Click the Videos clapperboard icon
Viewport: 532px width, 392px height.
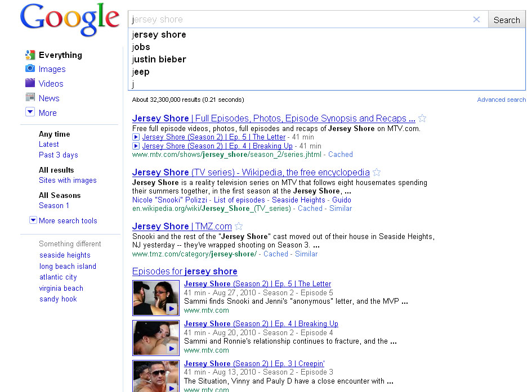click(x=30, y=83)
